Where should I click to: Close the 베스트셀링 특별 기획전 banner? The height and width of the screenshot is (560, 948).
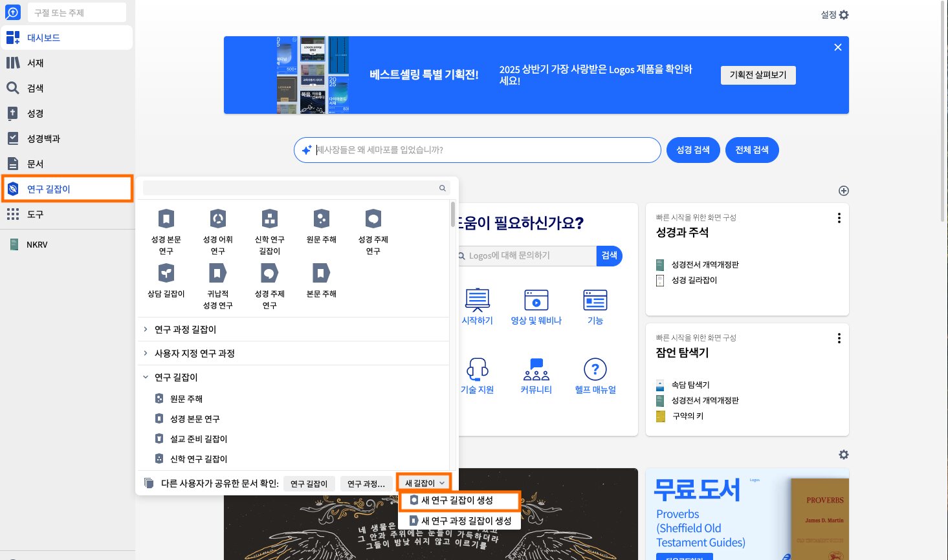tap(838, 47)
